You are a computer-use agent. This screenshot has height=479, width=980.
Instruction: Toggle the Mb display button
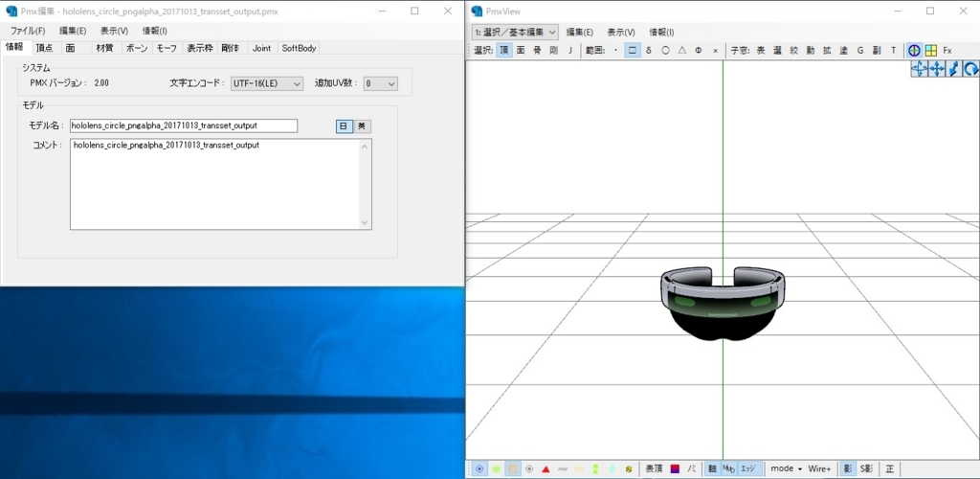(728, 469)
